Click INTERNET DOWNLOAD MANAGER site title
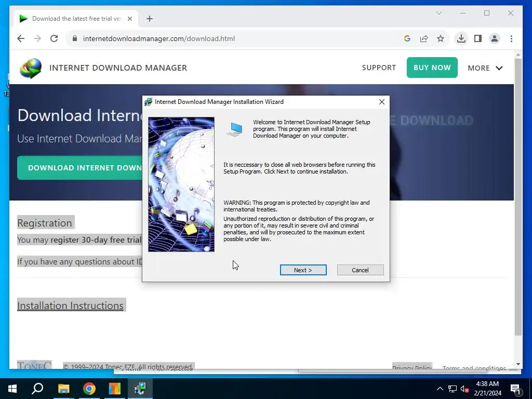Image resolution: width=532 pixels, height=399 pixels. click(x=118, y=68)
